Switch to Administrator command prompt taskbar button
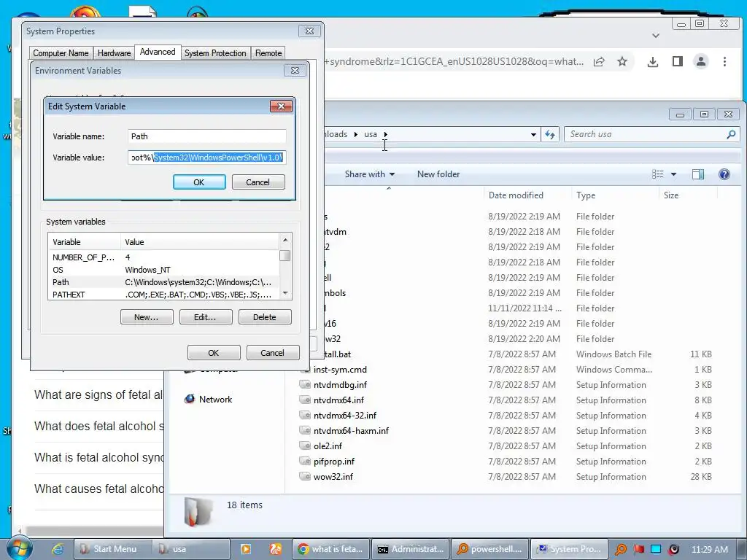This screenshot has width=747, height=560. pos(411,549)
